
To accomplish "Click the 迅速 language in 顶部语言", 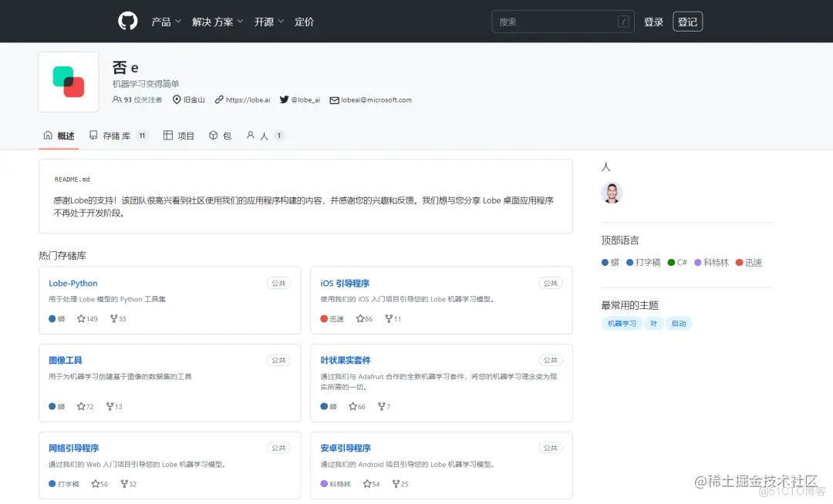I will (749, 263).
